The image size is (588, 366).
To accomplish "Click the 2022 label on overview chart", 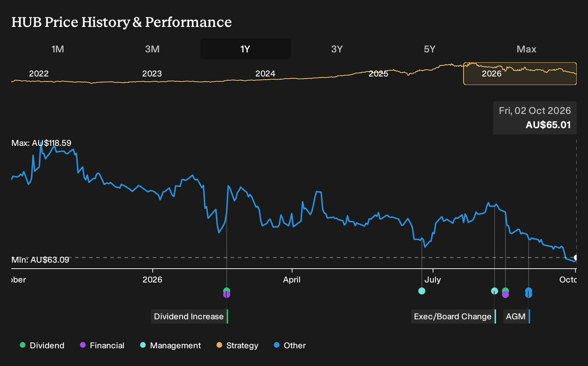I will [x=39, y=74].
